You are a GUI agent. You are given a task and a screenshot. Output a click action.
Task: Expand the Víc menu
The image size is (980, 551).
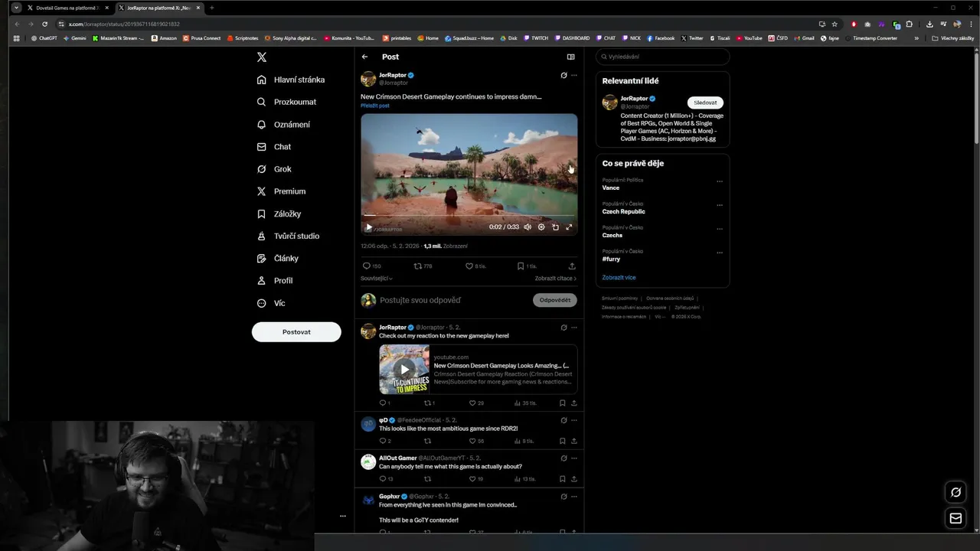271,303
